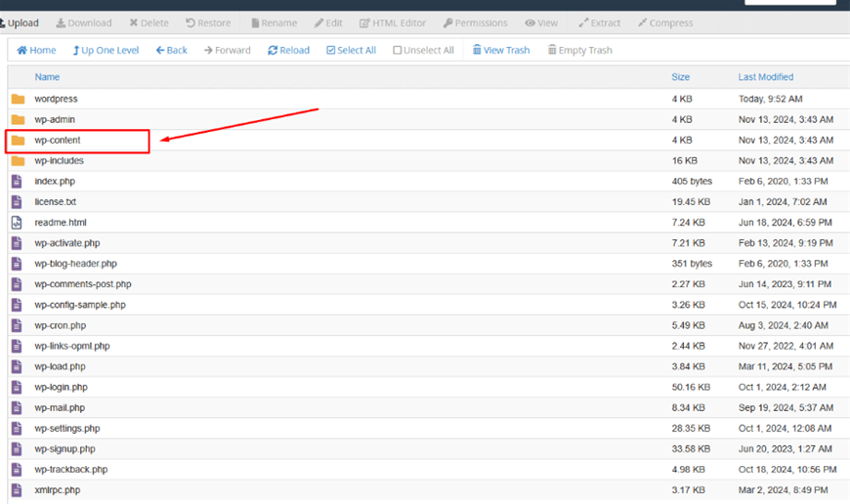This screenshot has width=850, height=504.
Task: Click the Delete toolbar button
Action: coord(149,22)
